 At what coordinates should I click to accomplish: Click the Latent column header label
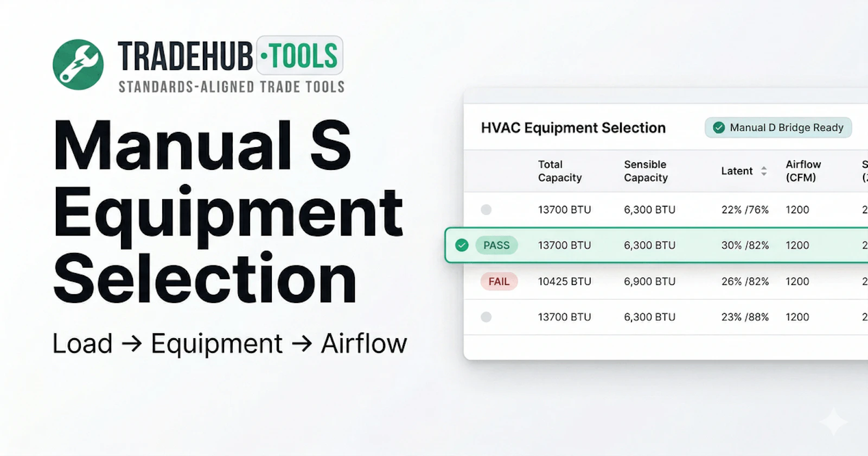(737, 171)
